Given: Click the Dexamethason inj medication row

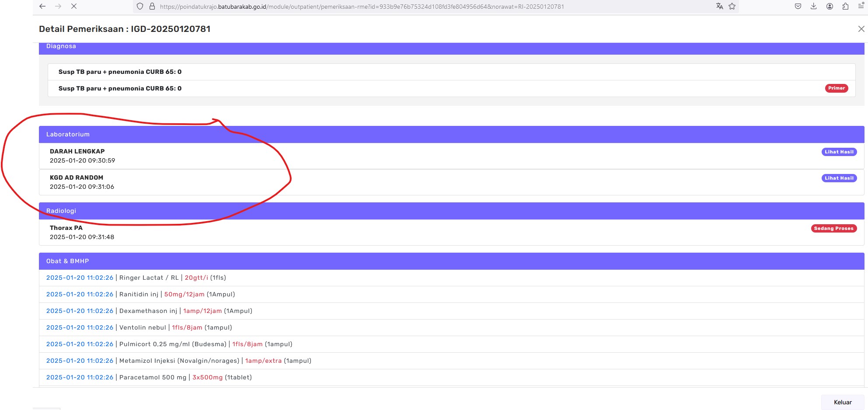Looking at the screenshot, I should click(451, 311).
